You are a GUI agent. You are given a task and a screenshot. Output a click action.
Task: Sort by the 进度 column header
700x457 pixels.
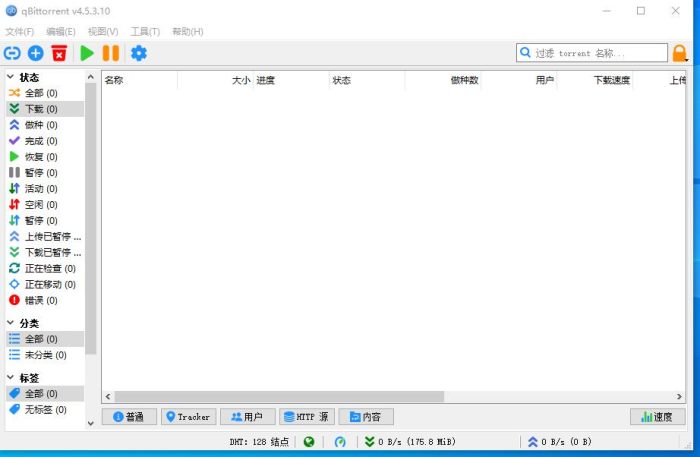pyautogui.click(x=291, y=80)
